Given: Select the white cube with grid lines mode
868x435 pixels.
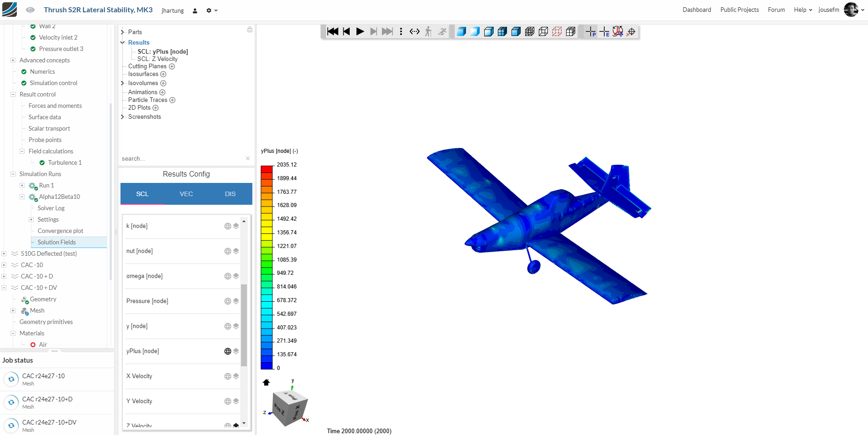Looking at the screenshot, I should click(571, 31).
